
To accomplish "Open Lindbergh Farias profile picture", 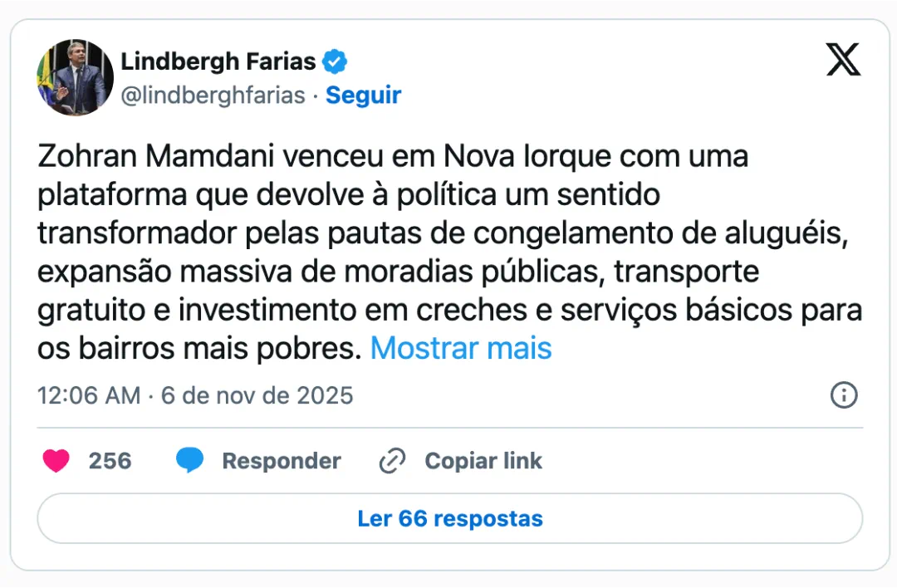I will [x=75, y=77].
